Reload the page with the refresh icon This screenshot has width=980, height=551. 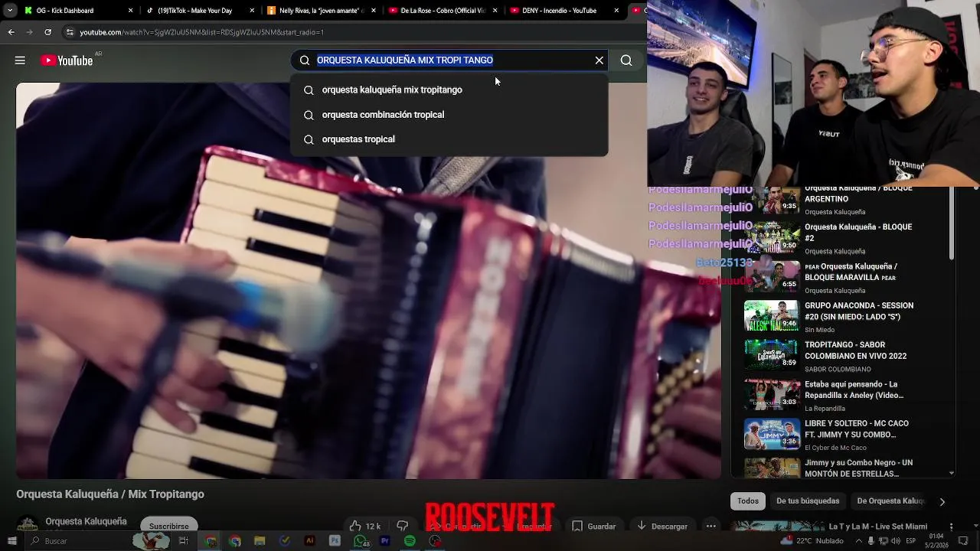point(47,32)
